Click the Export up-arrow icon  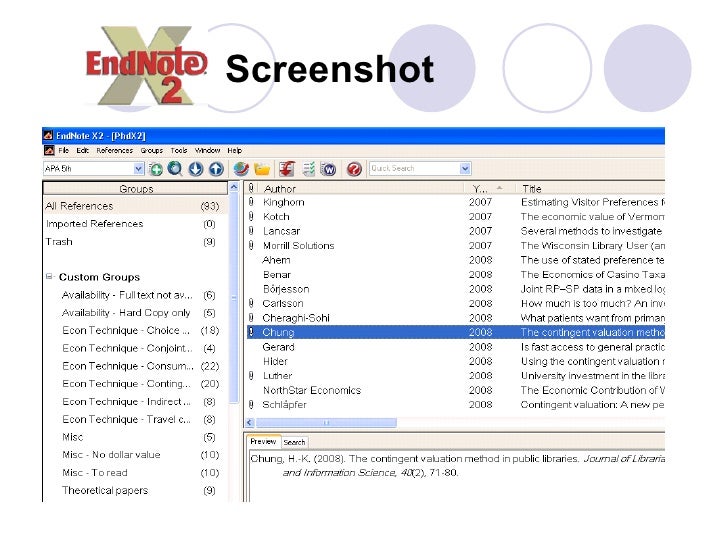[x=216, y=169]
